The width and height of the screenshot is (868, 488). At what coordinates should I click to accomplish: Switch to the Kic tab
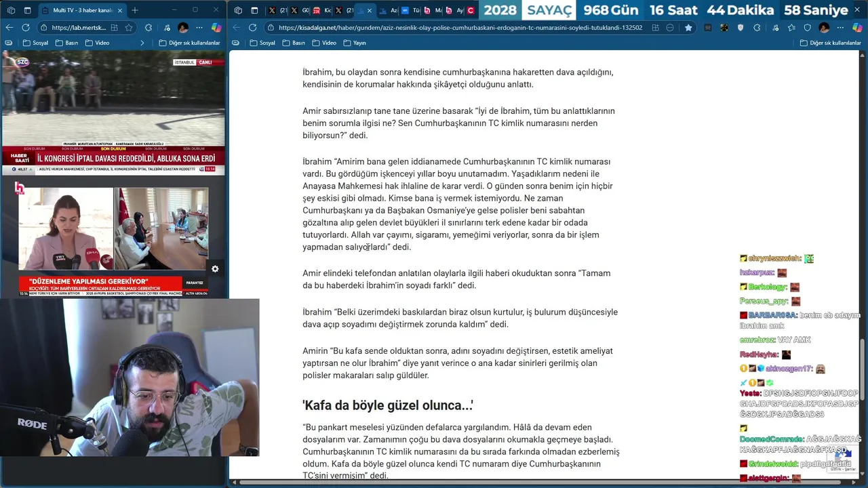(x=322, y=10)
